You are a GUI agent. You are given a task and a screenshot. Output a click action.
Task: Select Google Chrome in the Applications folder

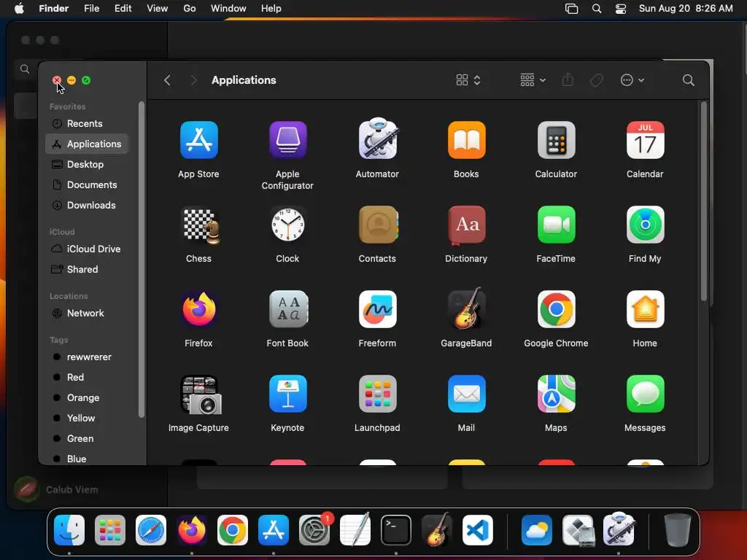click(x=556, y=309)
